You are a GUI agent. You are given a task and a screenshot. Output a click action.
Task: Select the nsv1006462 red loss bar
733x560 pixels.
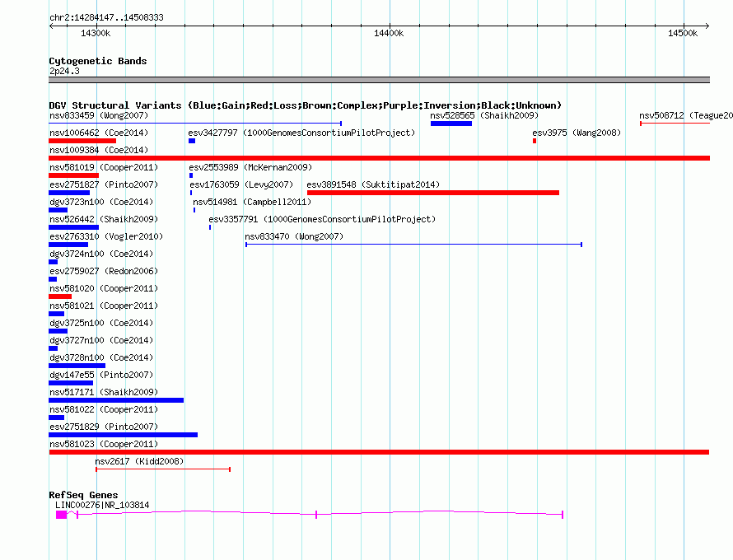click(82, 141)
